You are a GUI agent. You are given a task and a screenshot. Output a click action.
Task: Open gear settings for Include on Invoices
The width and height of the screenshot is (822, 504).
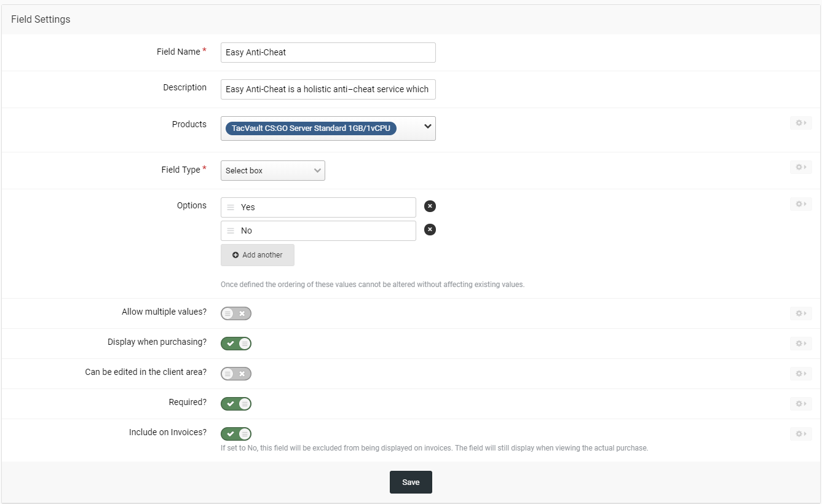pyautogui.click(x=800, y=433)
